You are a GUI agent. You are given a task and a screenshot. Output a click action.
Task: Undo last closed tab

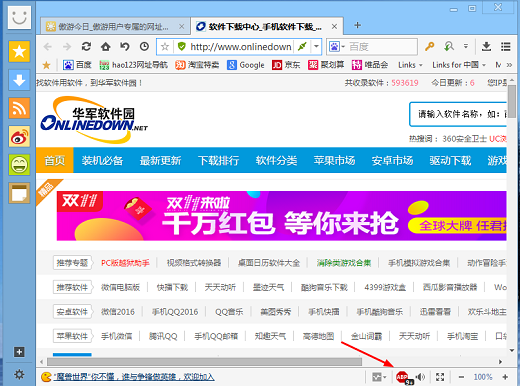[125, 47]
